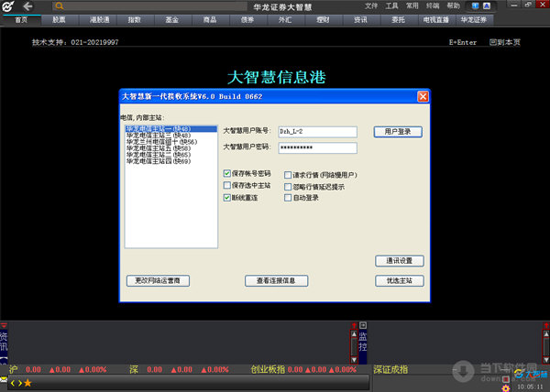Select 华龙电信主站三 (快48) in the server list
The image size is (550, 392).
click(x=171, y=136)
